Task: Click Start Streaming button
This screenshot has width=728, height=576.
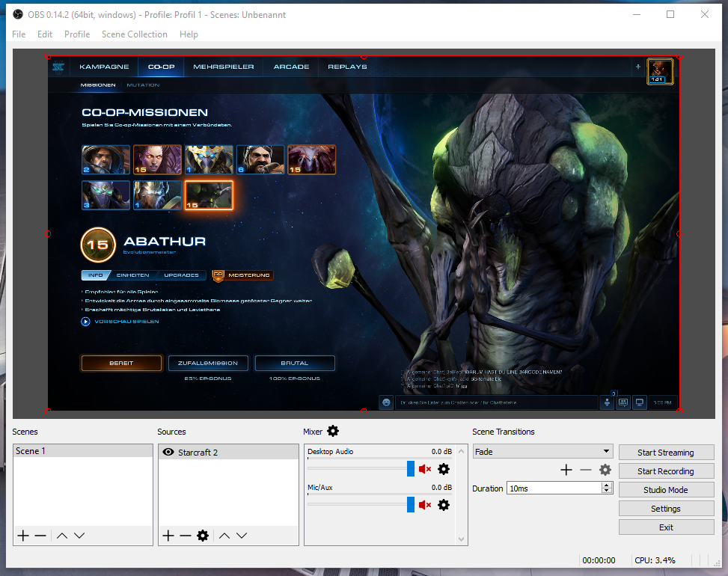Action: (x=666, y=453)
